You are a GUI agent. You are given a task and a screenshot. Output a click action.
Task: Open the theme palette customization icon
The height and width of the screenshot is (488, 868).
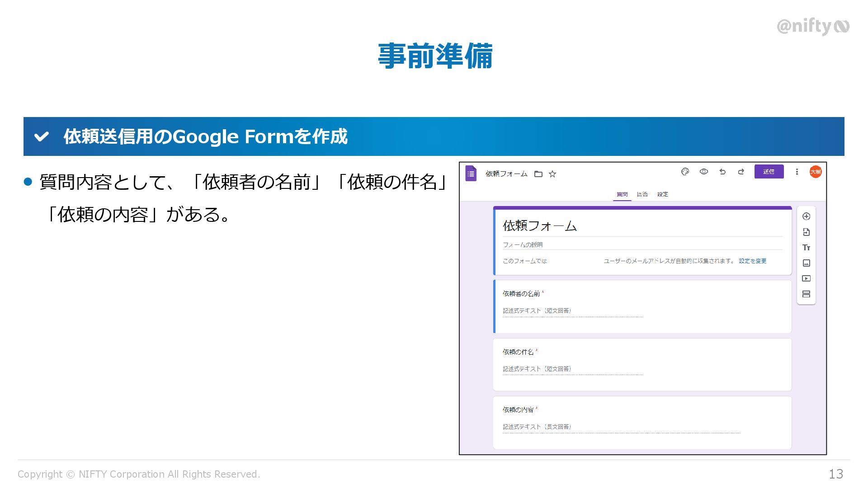click(685, 172)
